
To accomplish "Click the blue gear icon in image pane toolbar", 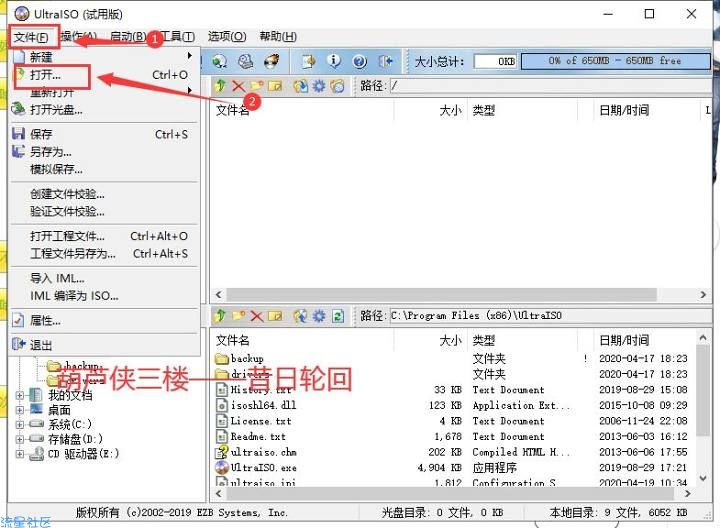I will click(319, 86).
